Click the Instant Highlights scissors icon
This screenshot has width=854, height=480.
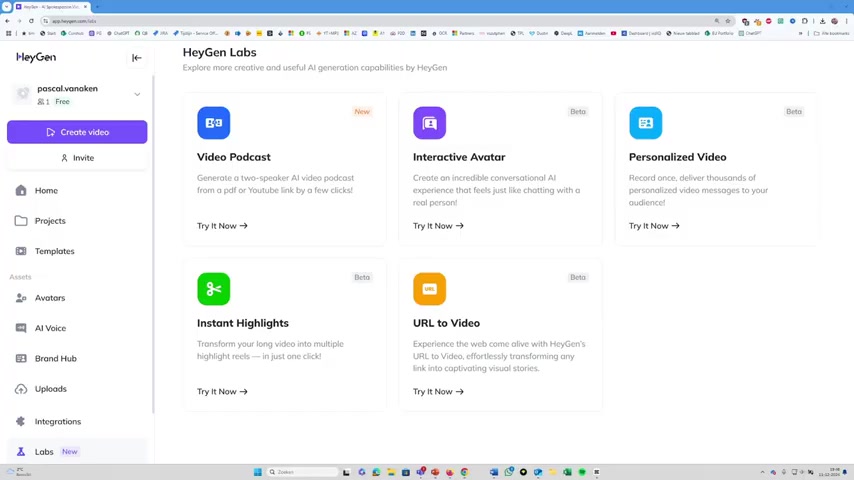click(214, 289)
